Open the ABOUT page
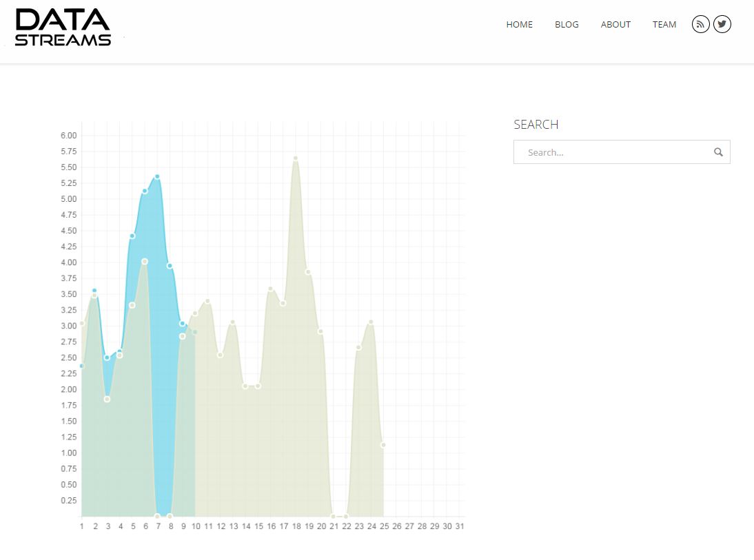 615,25
